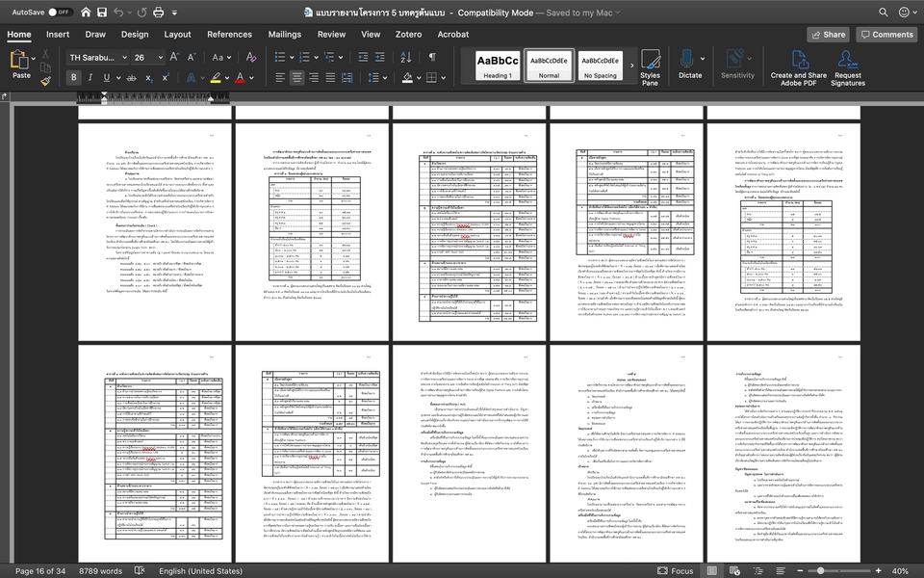This screenshot has width=924, height=578.
Task: Apply No Spacing style
Action: [600, 65]
